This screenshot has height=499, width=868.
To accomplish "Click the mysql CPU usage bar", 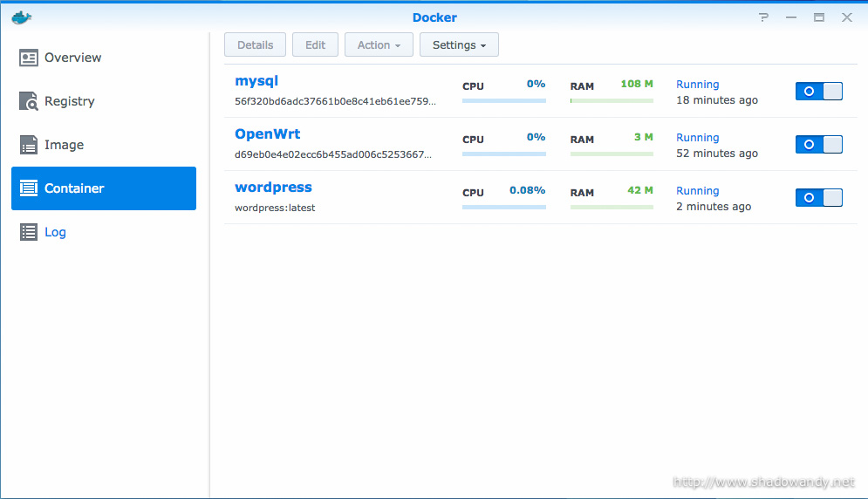I will (x=503, y=101).
